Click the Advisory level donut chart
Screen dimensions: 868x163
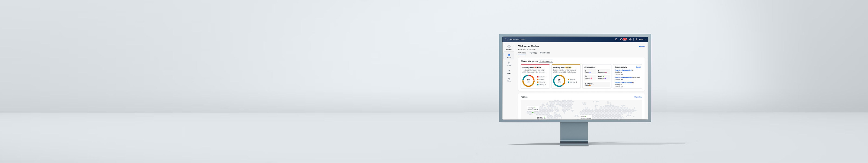559,81
